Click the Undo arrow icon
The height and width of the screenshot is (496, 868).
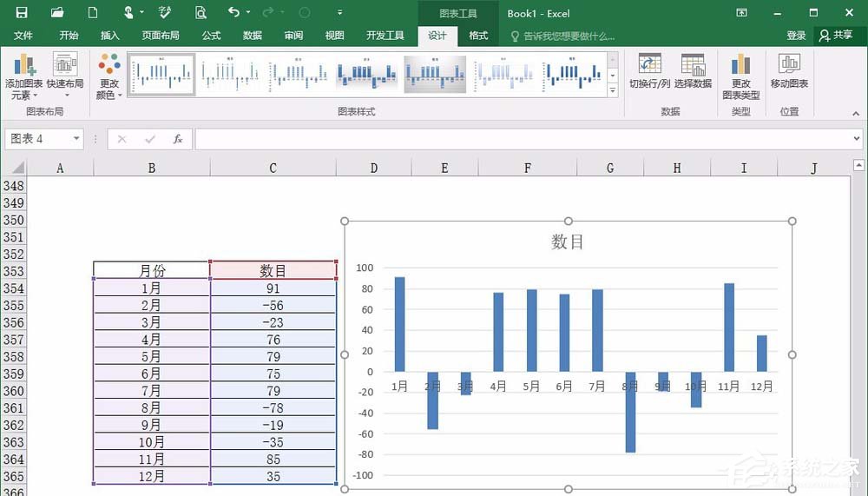(x=233, y=12)
